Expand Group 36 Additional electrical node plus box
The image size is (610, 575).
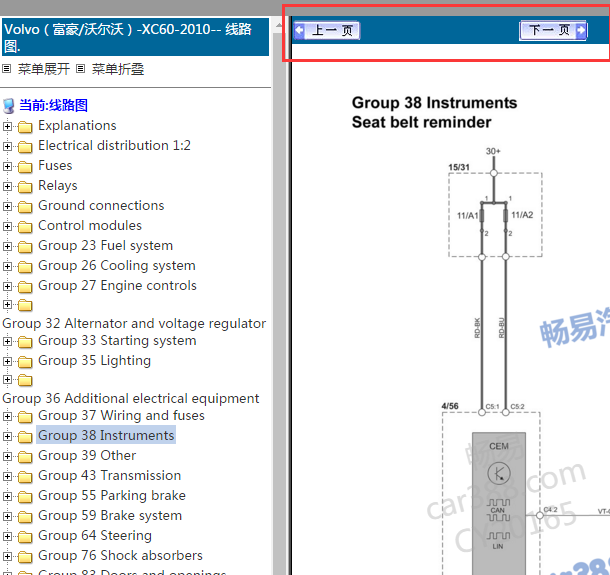7,379
